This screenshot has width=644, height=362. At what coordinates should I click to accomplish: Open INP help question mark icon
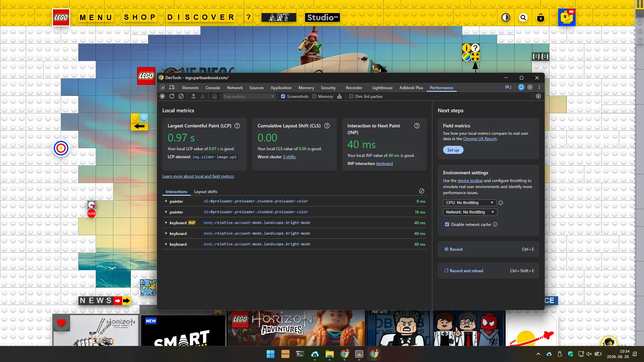pyautogui.click(x=417, y=126)
